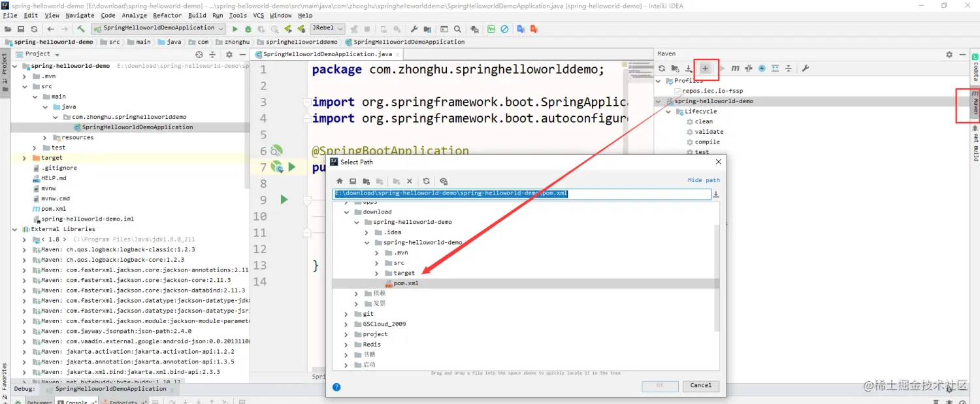This screenshot has height=404, width=980.
Task: Click Back navigation arrow in toolbar
Action: (x=51, y=29)
